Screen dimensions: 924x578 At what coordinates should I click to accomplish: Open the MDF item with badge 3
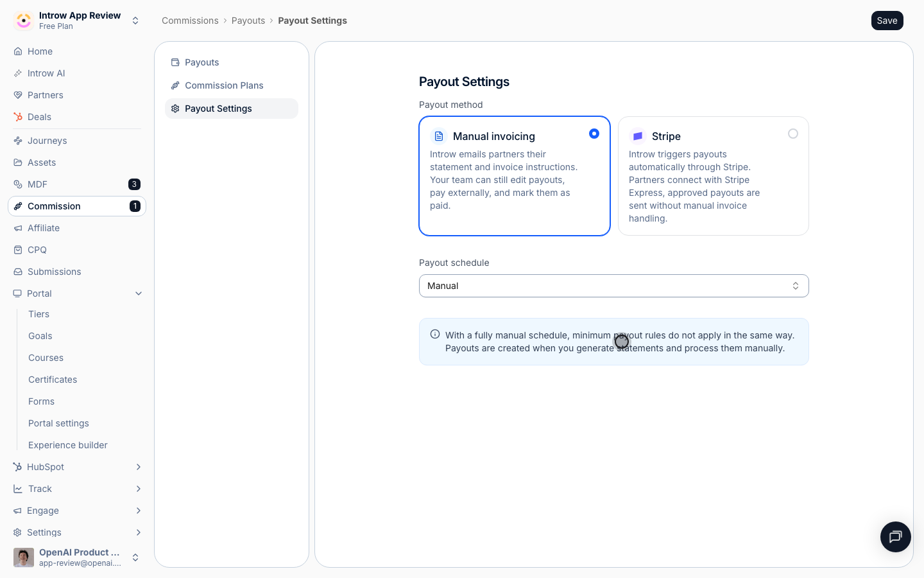point(77,184)
